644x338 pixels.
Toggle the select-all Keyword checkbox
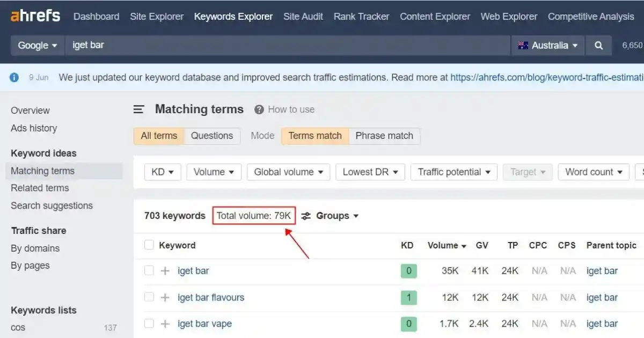tap(149, 245)
